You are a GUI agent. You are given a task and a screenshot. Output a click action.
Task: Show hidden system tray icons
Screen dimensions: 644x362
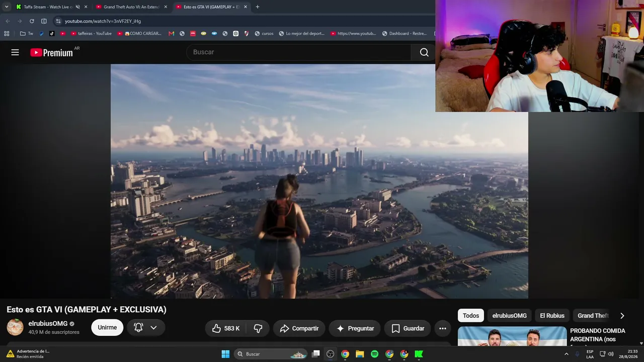coord(566,354)
